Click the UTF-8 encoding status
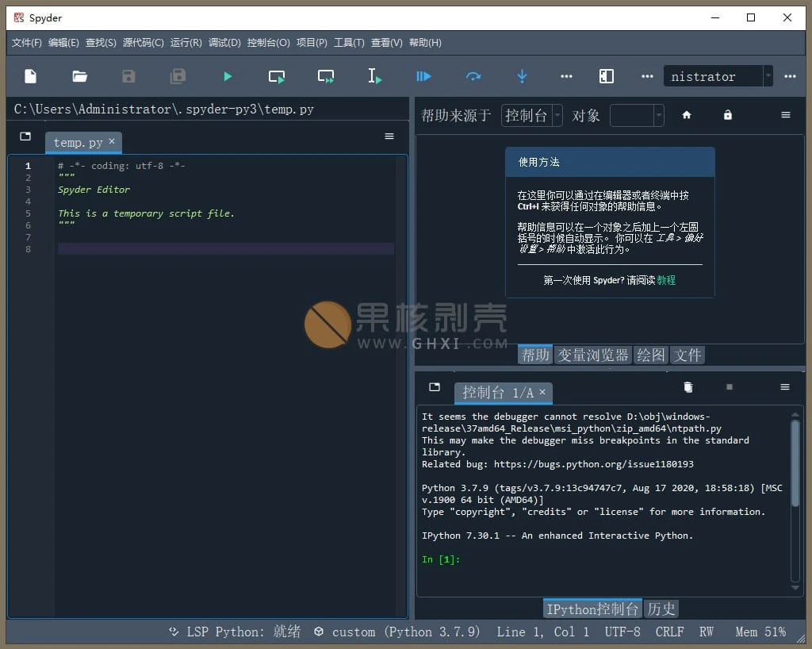812x649 pixels. coord(622,632)
